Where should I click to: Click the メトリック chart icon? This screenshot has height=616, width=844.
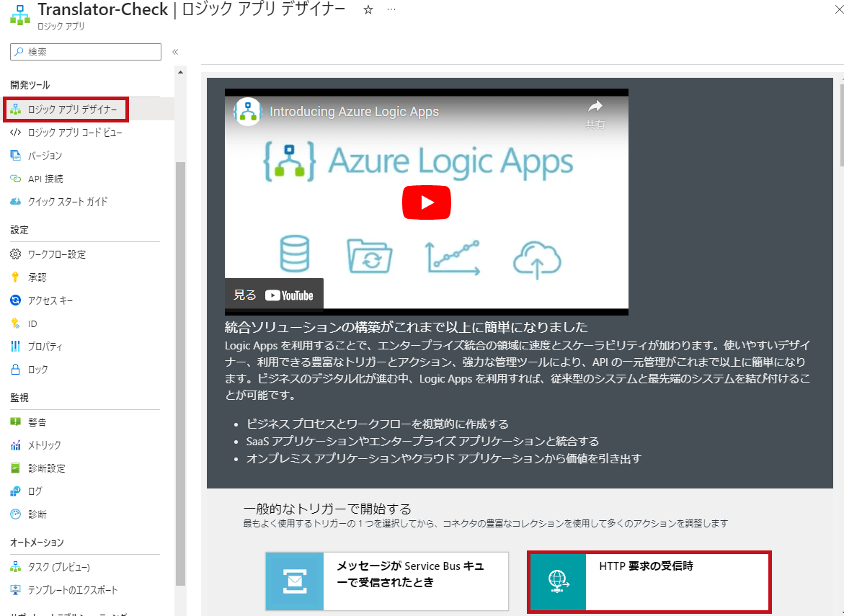pos(16,445)
